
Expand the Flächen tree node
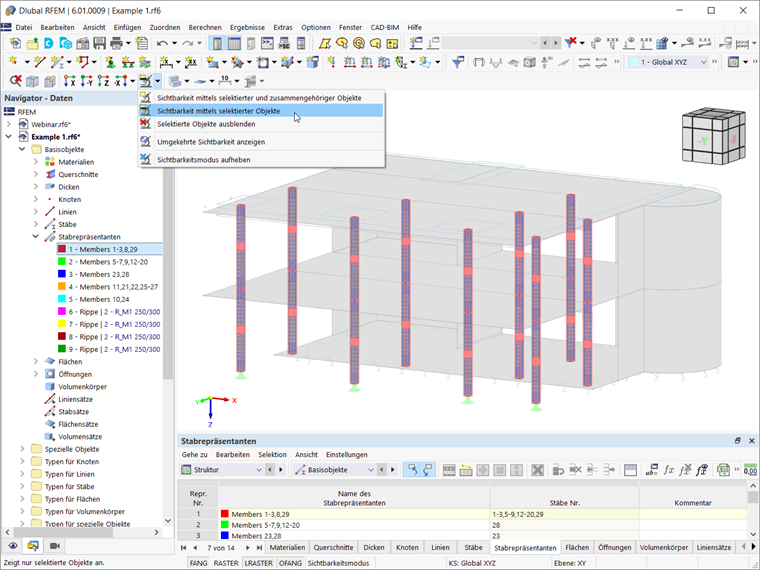coord(35,362)
